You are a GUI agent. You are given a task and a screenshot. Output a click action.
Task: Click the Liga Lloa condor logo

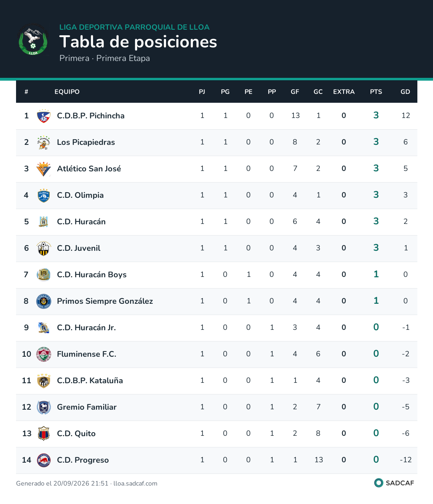[33, 39]
